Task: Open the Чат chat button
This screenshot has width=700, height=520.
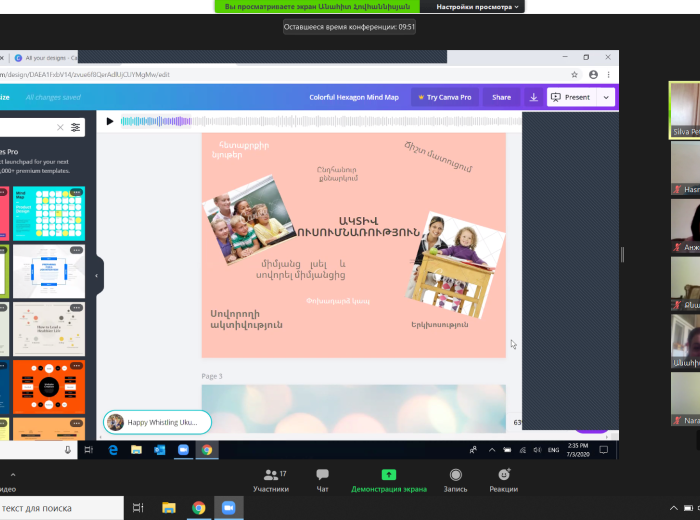Action: point(322,481)
